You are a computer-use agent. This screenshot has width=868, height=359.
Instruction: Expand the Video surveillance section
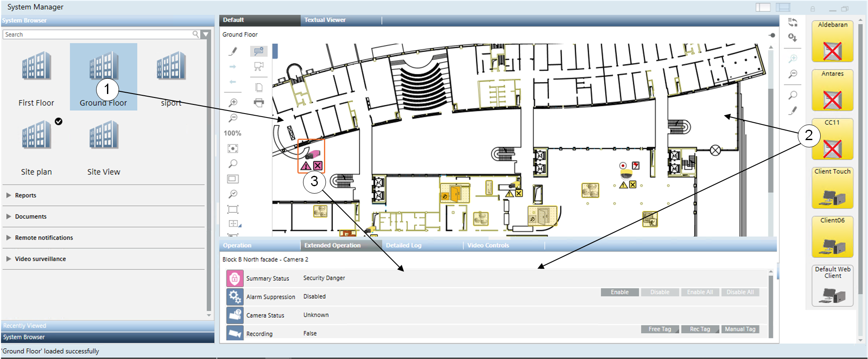(40, 259)
